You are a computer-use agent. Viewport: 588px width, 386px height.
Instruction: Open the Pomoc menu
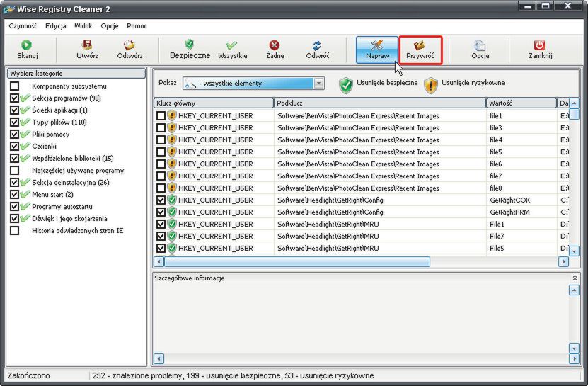pos(137,26)
